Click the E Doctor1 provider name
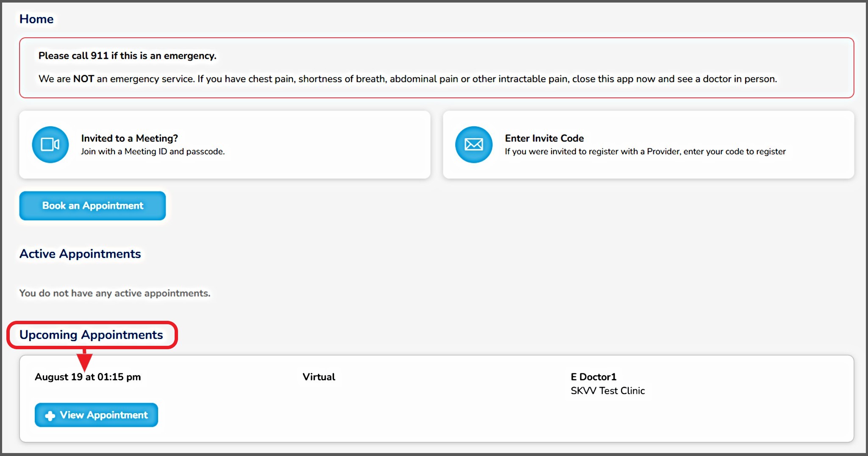The image size is (868, 456). 593,377
